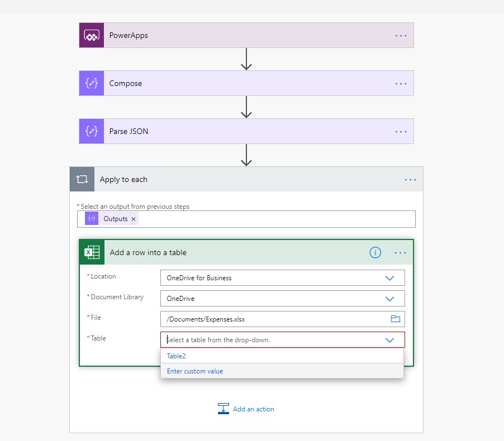Remove the Outputs token

point(134,219)
